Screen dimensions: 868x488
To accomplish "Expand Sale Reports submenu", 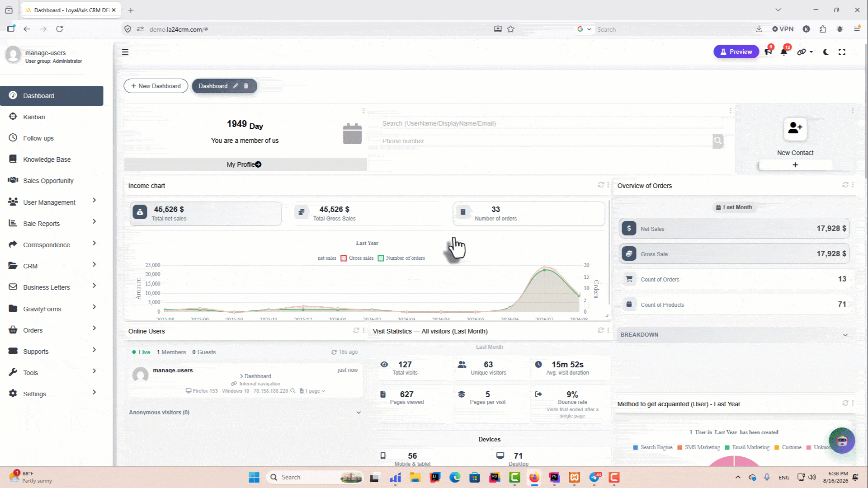I will pyautogui.click(x=52, y=223).
